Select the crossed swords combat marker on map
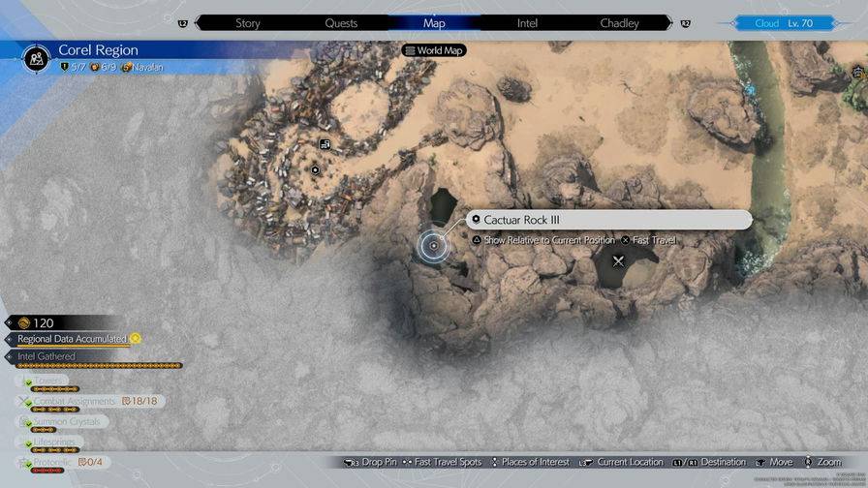 pyautogui.click(x=619, y=260)
